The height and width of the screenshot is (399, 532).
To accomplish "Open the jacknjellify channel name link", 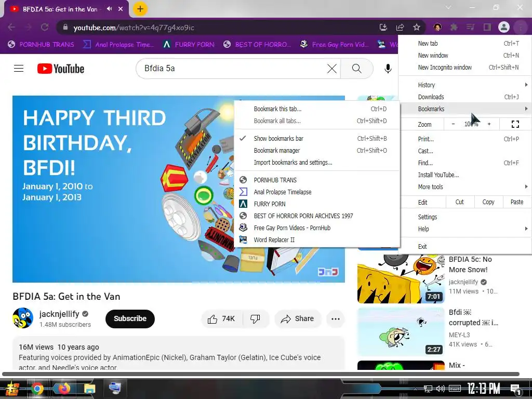I will pyautogui.click(x=59, y=314).
